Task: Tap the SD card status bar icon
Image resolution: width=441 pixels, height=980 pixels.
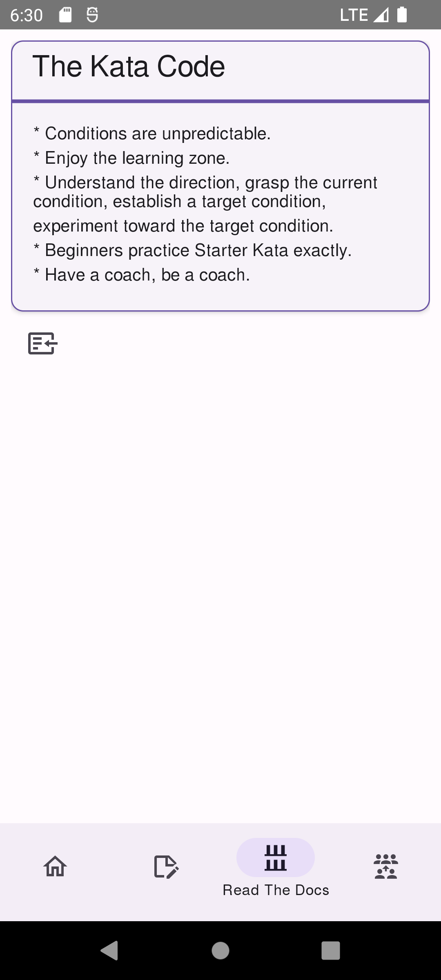Action: [x=65, y=15]
